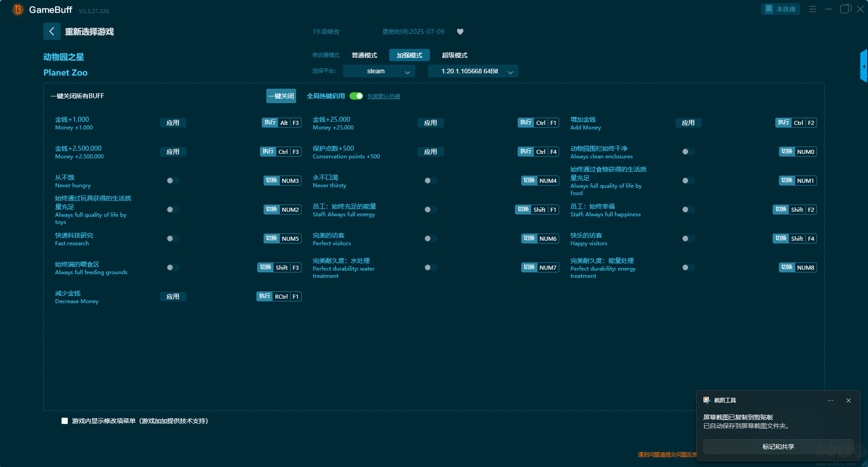Screen dimensions: 868x467
Task: Click the 19项修改 count text
Action: tap(326, 32)
